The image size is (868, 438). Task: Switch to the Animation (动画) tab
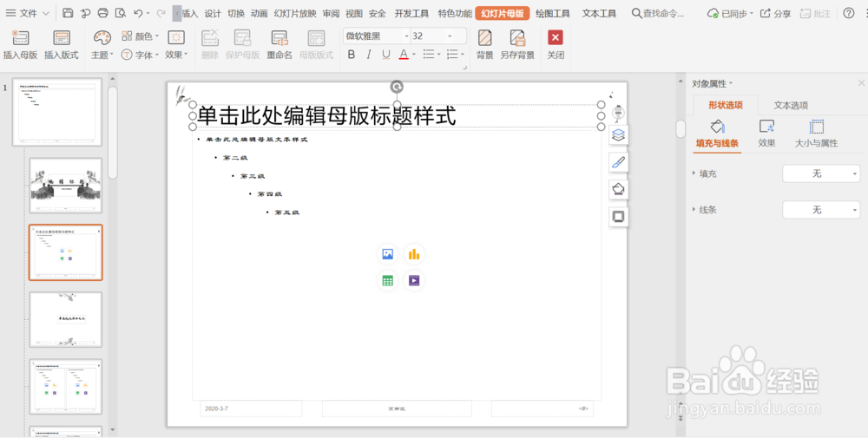coord(259,13)
